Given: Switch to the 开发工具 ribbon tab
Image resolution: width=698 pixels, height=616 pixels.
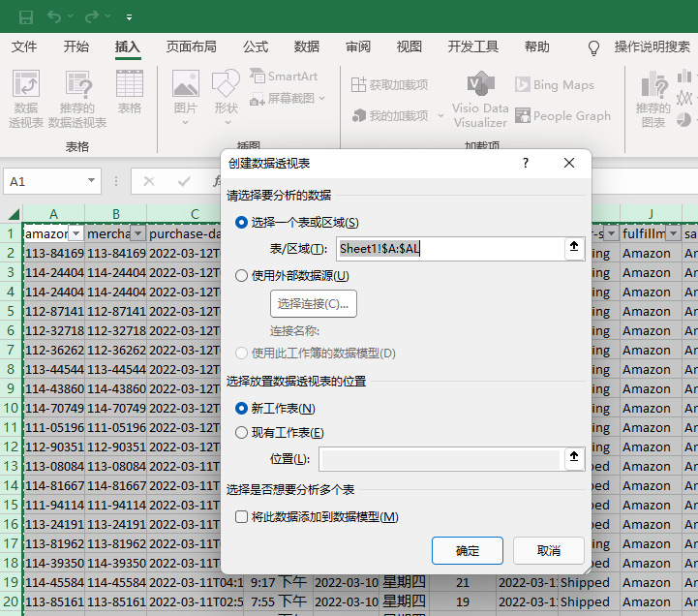Looking at the screenshot, I should coord(473,46).
